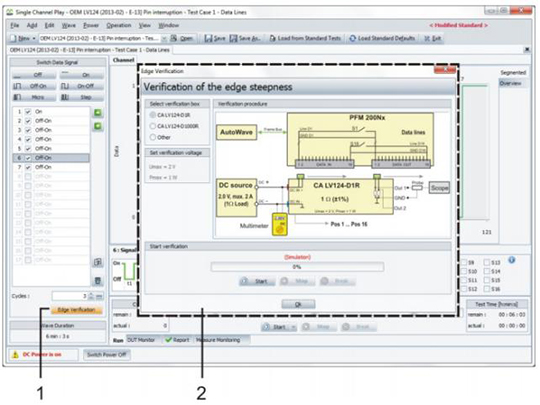Click the New document toolbar icon
Image resolution: width=540 pixels, height=405 pixels.
click(13, 38)
